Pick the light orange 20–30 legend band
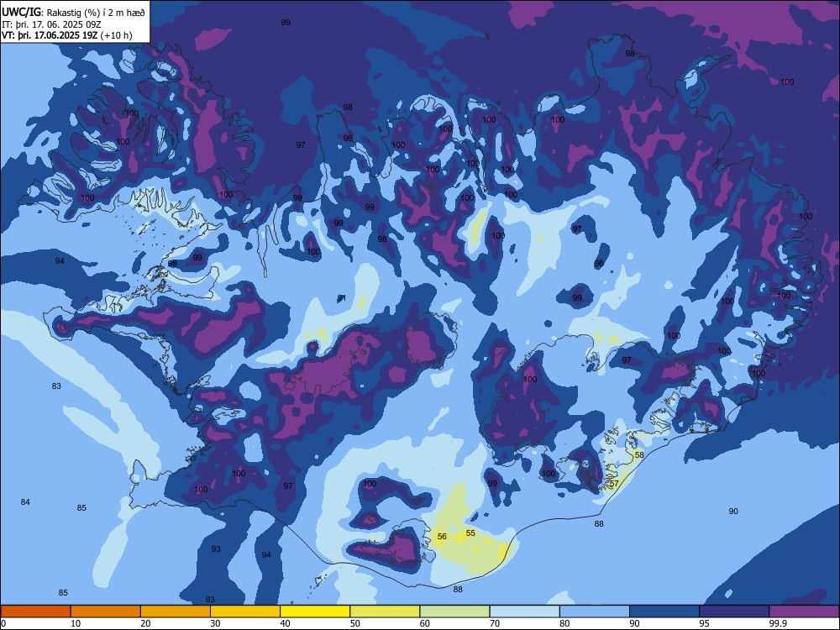 click(x=176, y=612)
